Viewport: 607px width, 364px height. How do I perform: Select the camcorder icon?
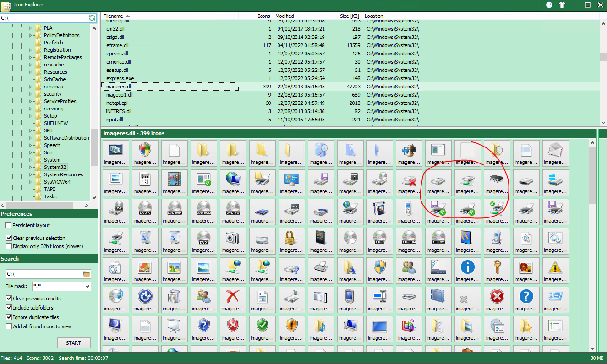379,212
